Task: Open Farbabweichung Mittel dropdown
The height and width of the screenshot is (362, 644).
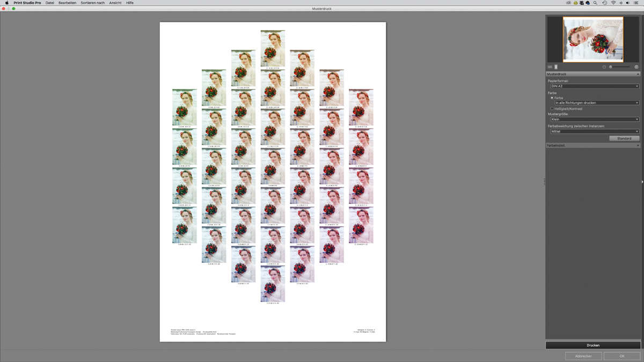Action: tap(594, 131)
